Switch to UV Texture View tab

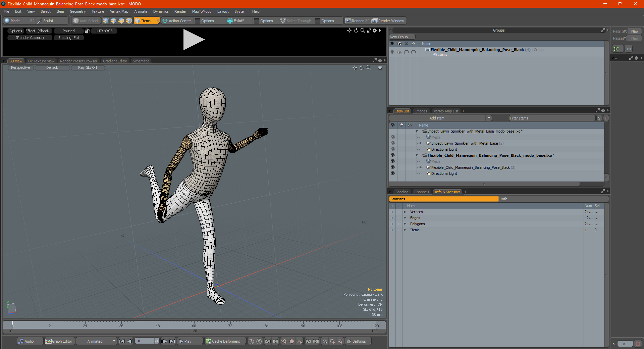[41, 61]
